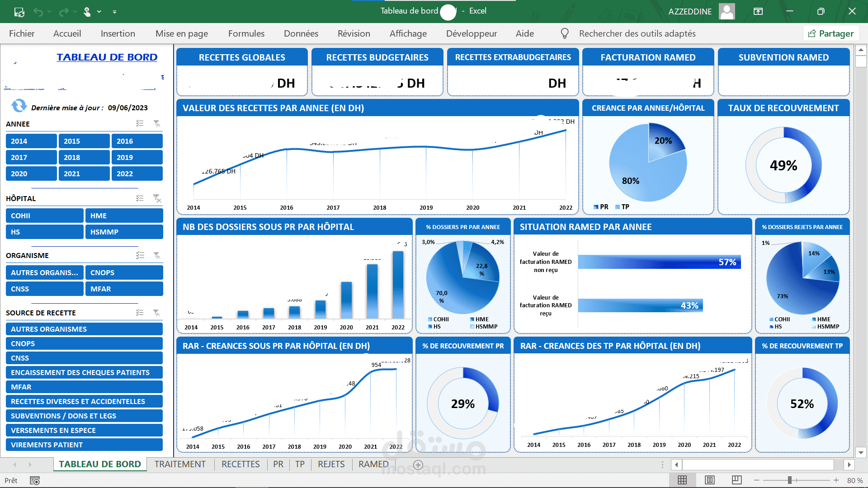Filter by HSMMP hospital
Viewport: 868px width, 488px height.
[124, 232]
